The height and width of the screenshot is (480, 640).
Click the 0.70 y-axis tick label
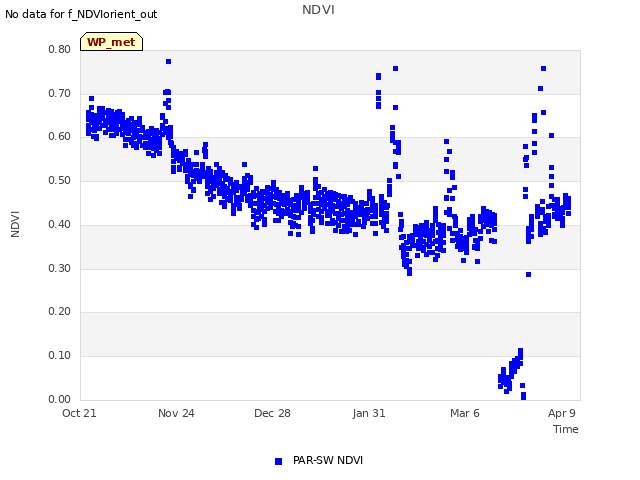[60, 93]
